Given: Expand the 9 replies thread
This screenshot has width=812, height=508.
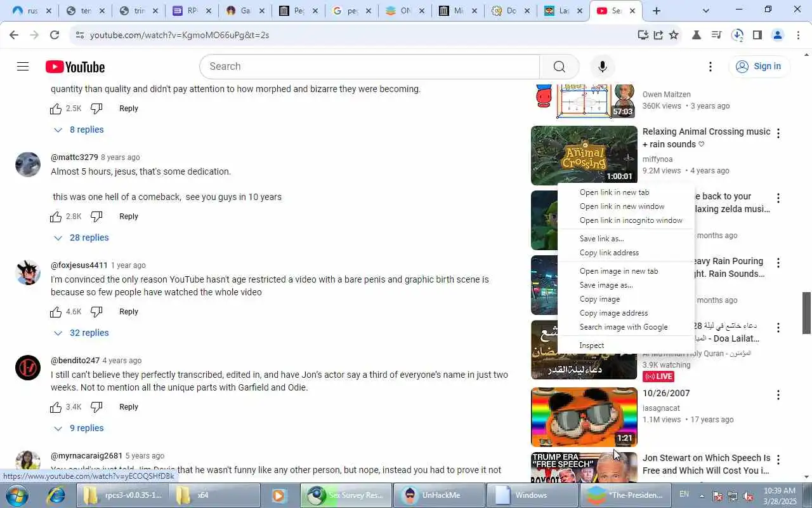Looking at the screenshot, I should tap(79, 428).
